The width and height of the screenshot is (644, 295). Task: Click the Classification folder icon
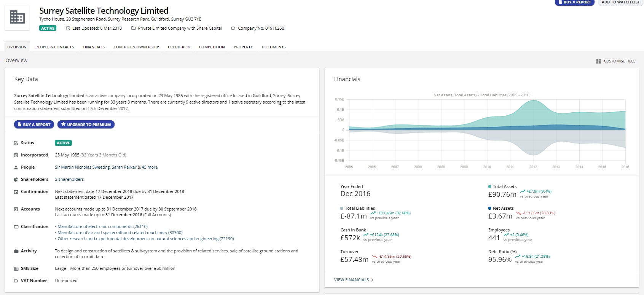point(16,227)
